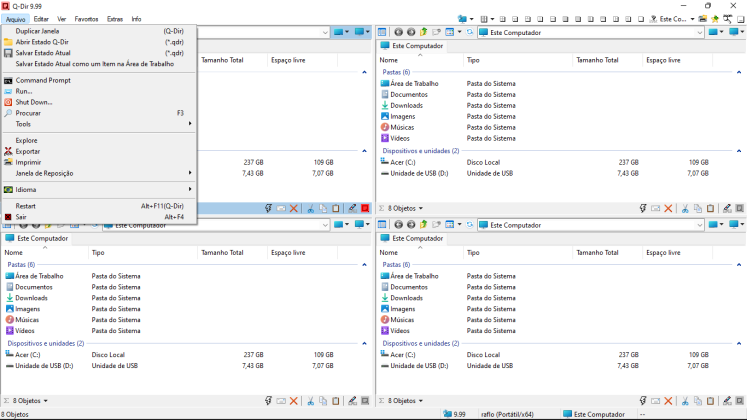Select Salvar Estado Atual menu entry

click(100, 53)
